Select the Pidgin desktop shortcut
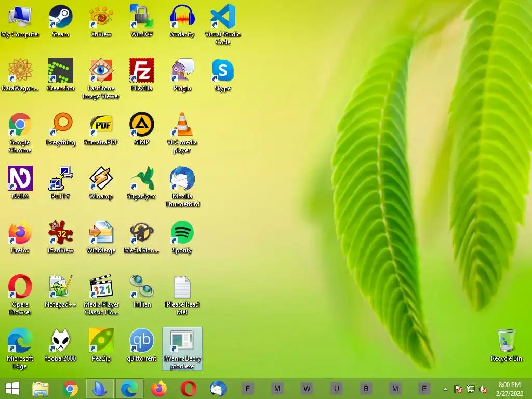Image resolution: width=532 pixels, height=399 pixels. tap(182, 75)
